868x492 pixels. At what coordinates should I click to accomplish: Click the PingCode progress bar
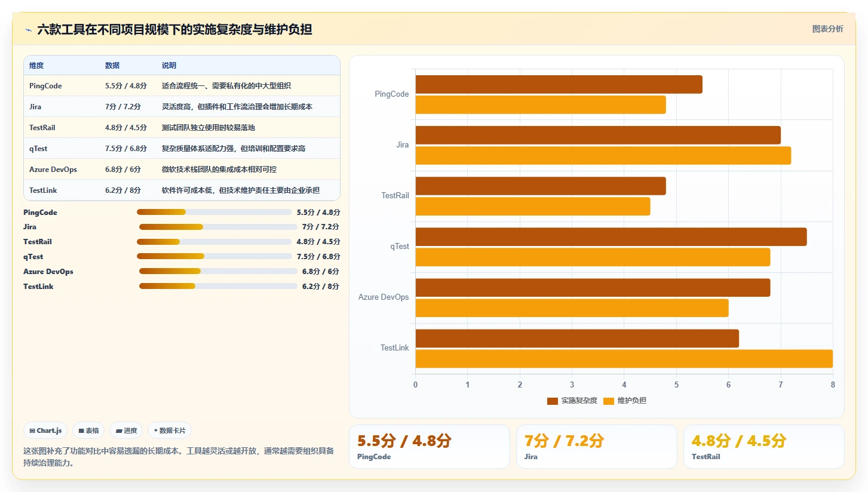[214, 212]
